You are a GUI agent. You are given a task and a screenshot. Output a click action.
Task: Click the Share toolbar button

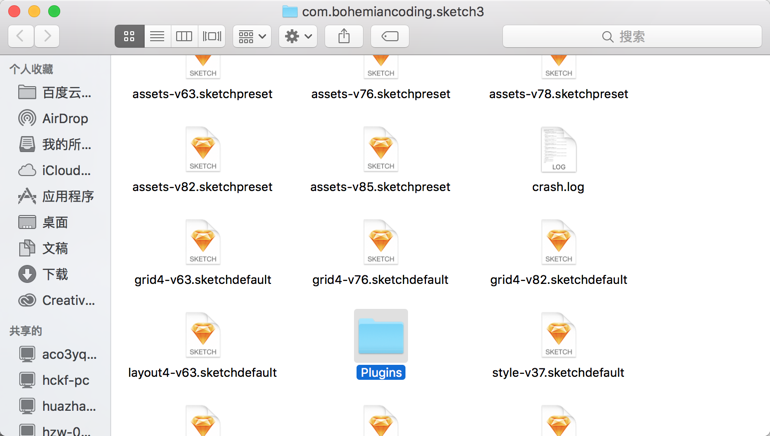(344, 36)
